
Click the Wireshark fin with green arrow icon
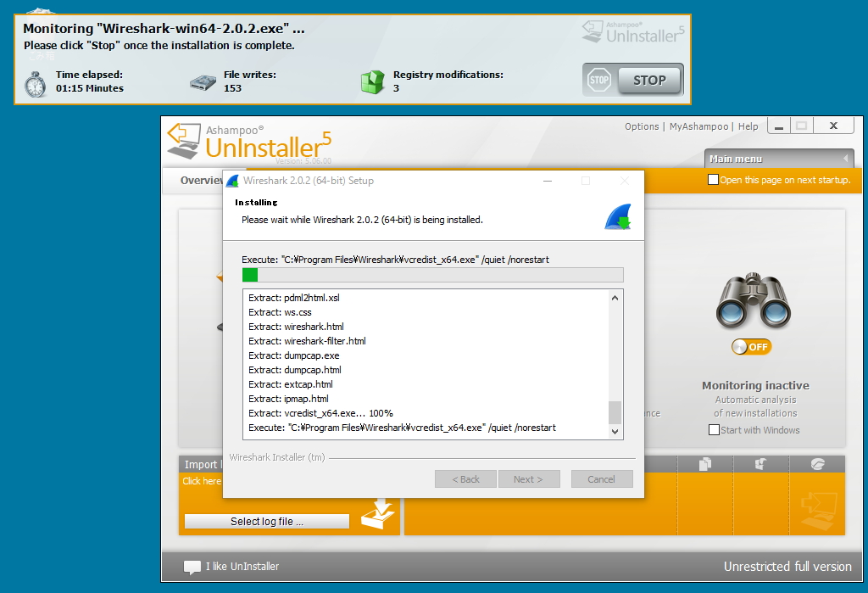click(618, 216)
